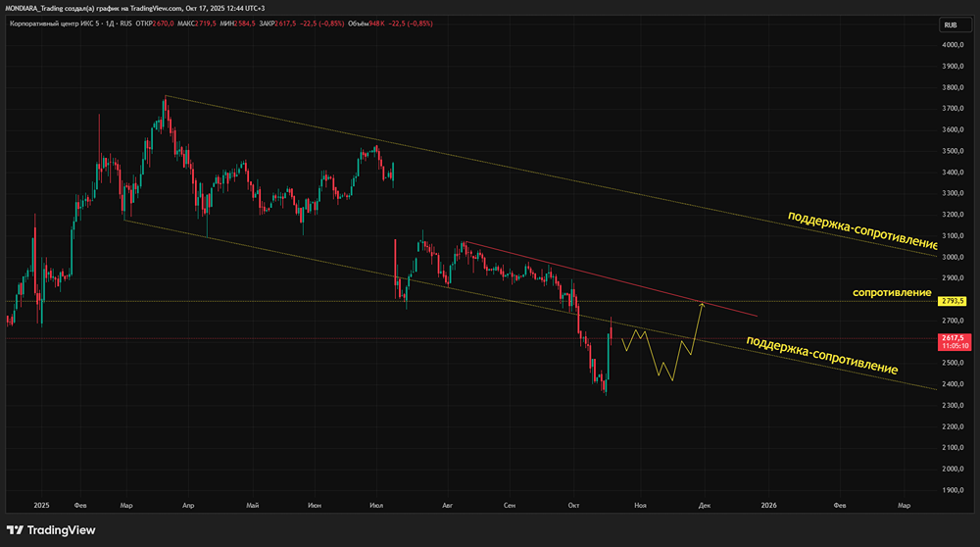This screenshot has width=980, height=547.
Task: Click the 2026 year label on time axis
Action: (x=768, y=505)
